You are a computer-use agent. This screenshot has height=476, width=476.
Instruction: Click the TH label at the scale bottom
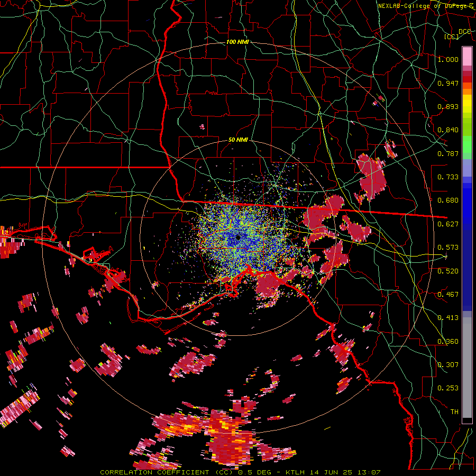point(454,412)
